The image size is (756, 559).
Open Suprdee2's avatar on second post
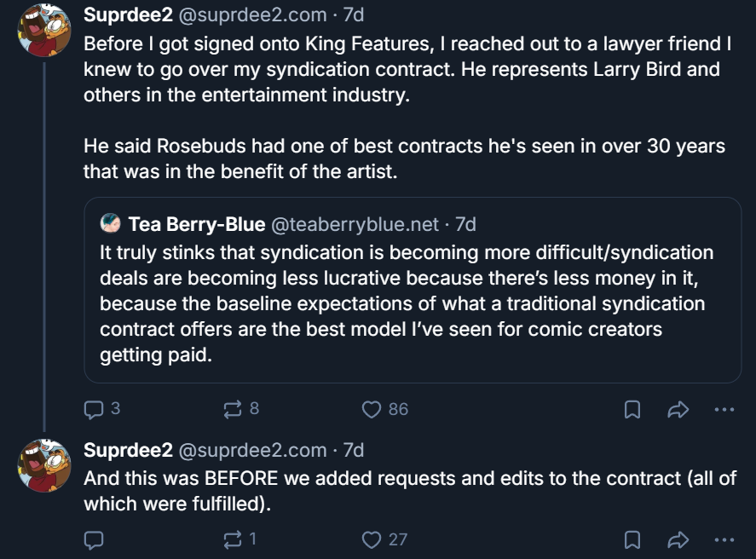(x=44, y=465)
